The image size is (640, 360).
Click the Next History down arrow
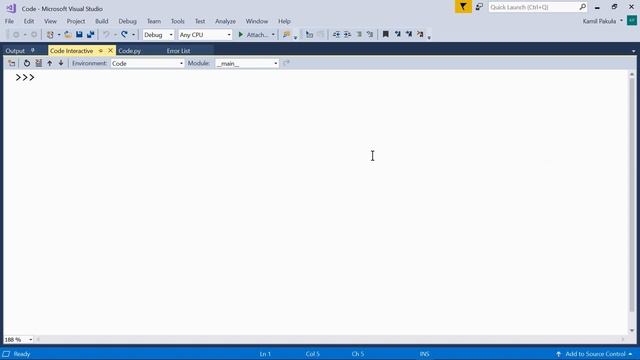[x=61, y=63]
